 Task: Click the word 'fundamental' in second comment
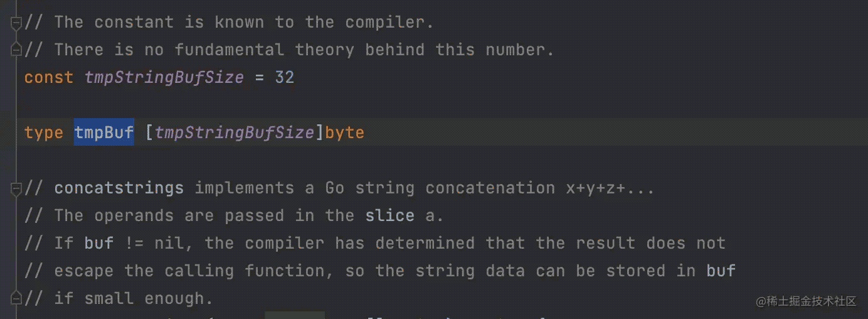(229, 50)
